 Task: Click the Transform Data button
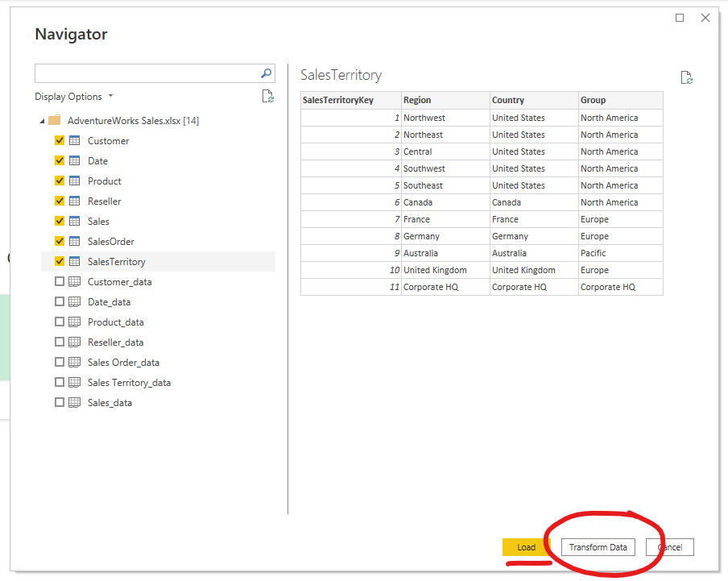pyautogui.click(x=598, y=548)
